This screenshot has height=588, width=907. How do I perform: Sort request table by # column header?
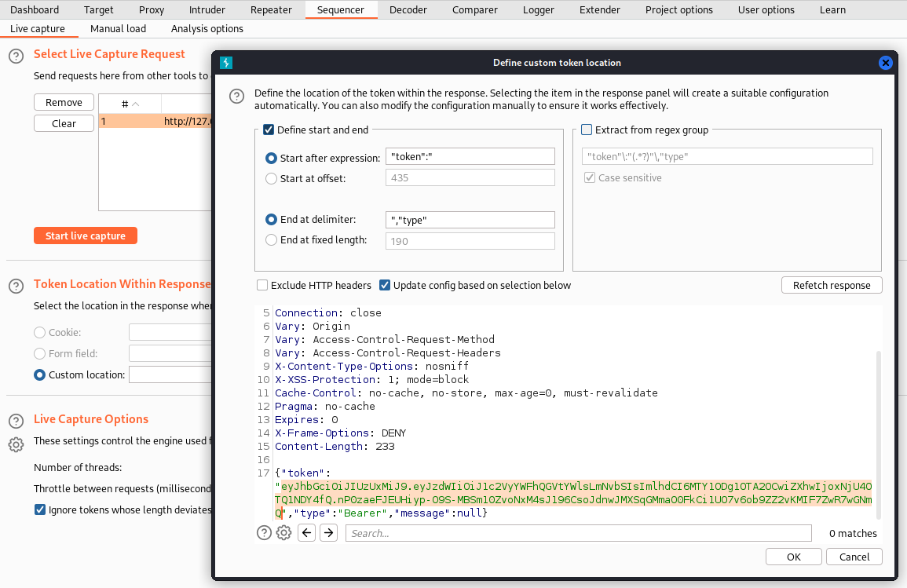tap(130, 104)
